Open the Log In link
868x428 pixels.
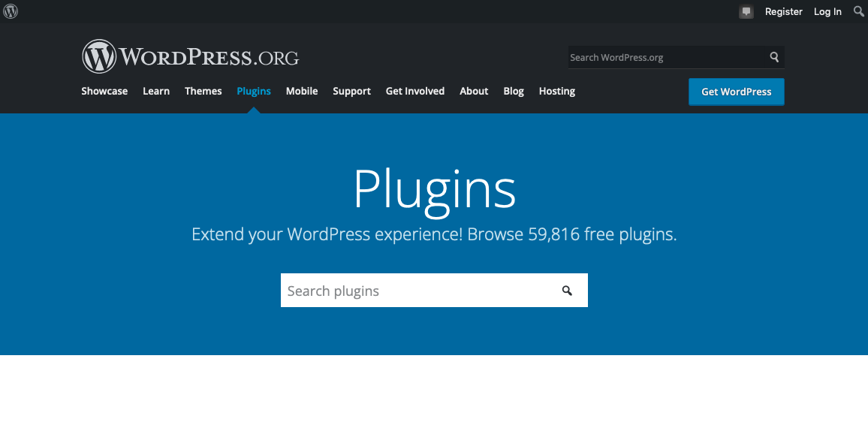(x=827, y=11)
